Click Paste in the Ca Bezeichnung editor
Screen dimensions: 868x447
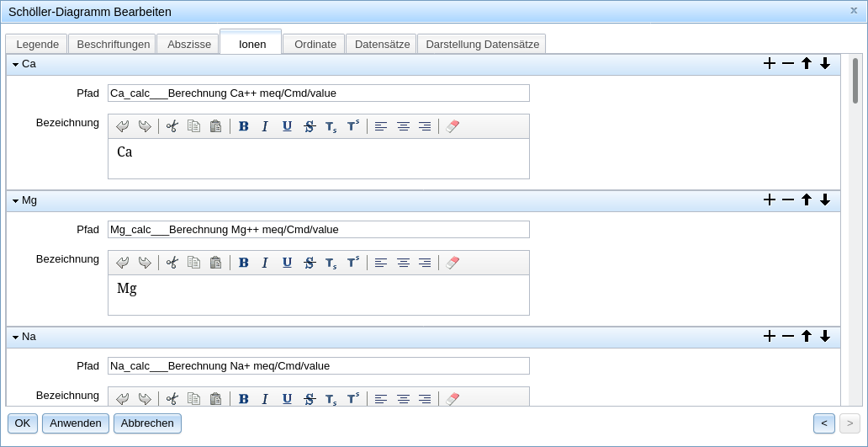(216, 126)
